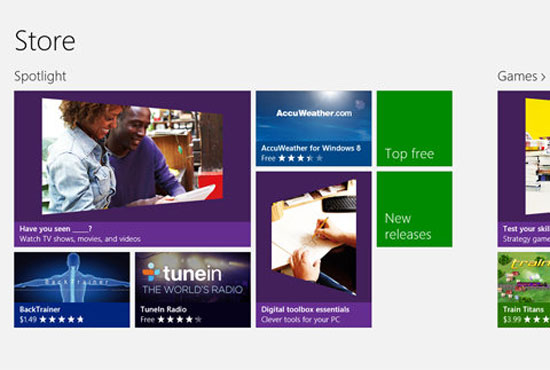
Task: Open the 'Test your skills' strategy games tile
Action: pos(524,169)
